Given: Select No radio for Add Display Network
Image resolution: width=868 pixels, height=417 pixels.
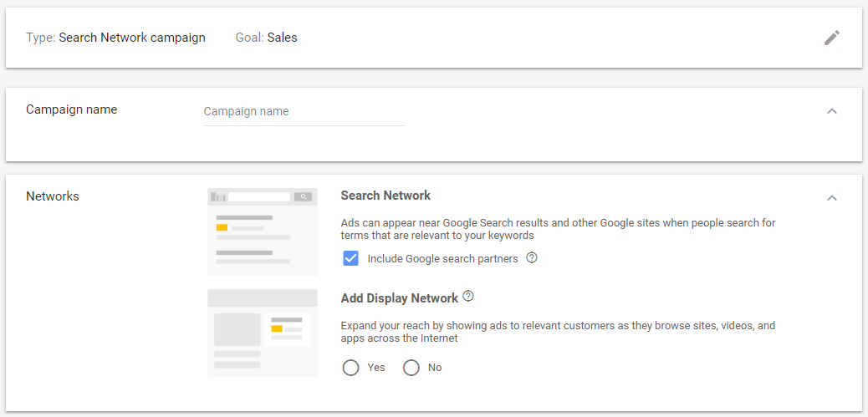Looking at the screenshot, I should click(x=411, y=368).
